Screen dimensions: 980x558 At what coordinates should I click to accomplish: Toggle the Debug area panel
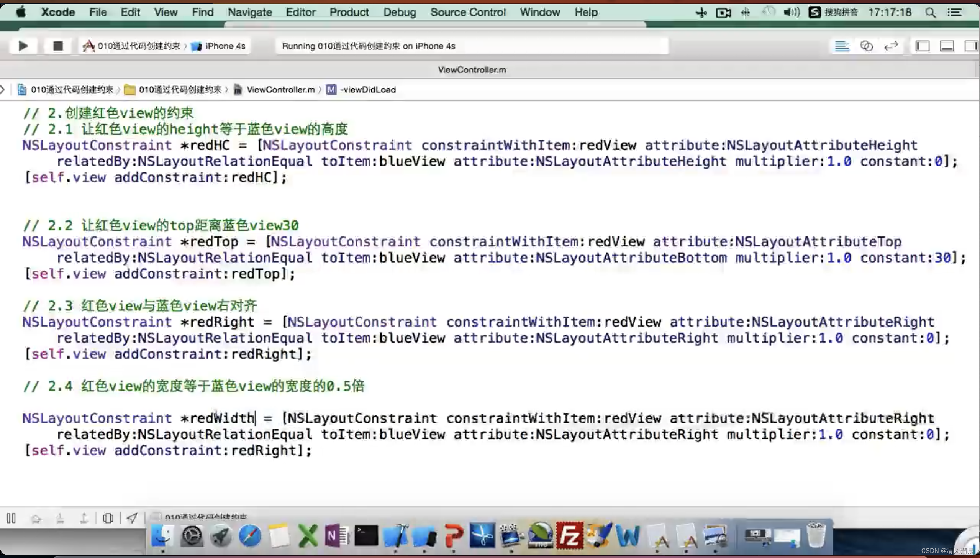(x=947, y=46)
